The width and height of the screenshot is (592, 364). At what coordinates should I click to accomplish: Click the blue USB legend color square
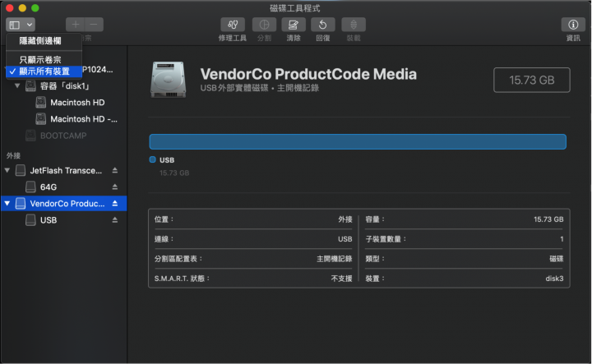[153, 159]
